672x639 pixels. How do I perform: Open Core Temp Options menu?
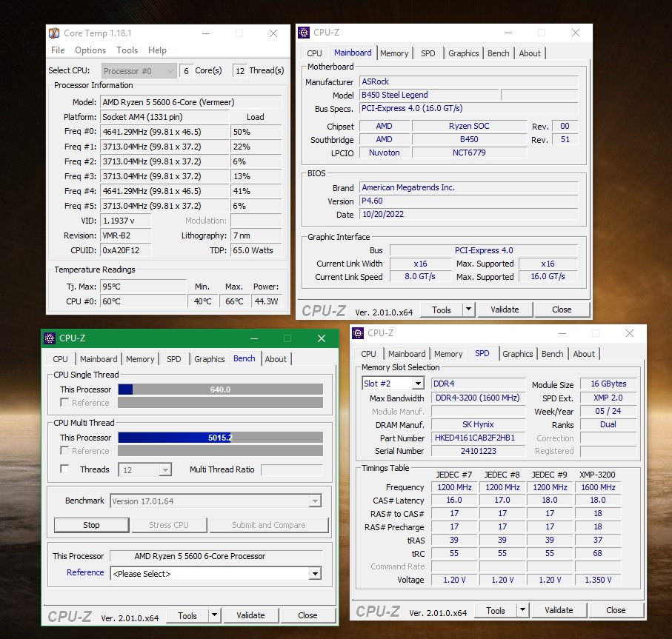tap(90, 50)
